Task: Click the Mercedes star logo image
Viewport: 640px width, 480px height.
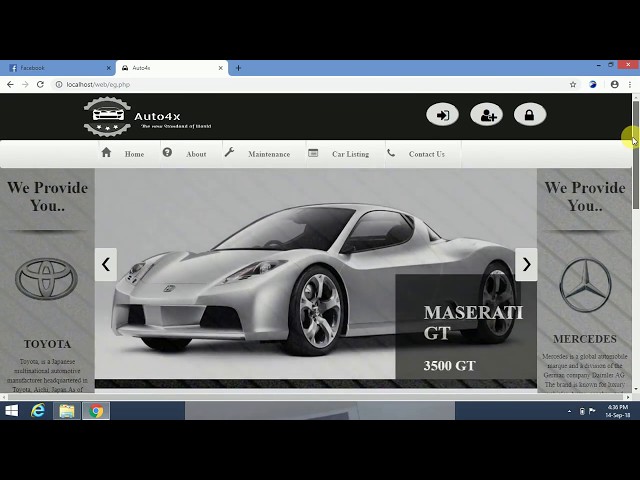Action: click(585, 285)
